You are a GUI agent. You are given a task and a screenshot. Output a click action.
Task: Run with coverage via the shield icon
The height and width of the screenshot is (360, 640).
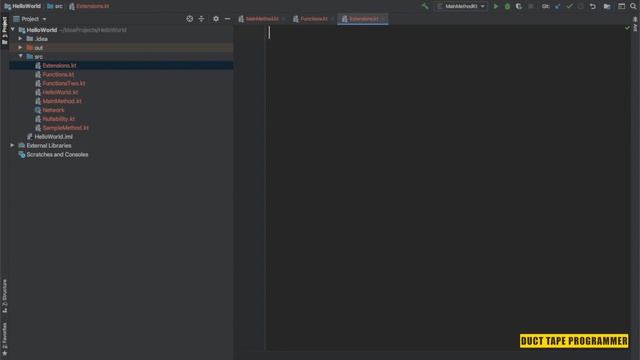[x=519, y=6]
